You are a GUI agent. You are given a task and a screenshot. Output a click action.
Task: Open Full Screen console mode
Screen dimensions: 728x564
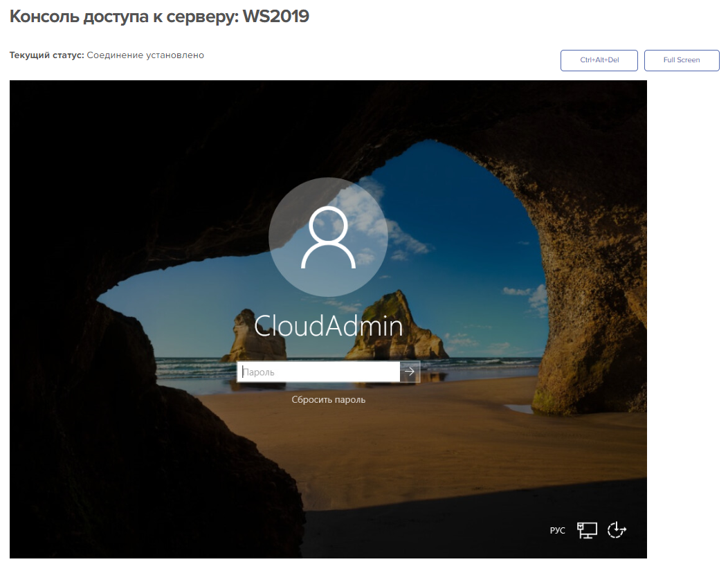tap(682, 60)
